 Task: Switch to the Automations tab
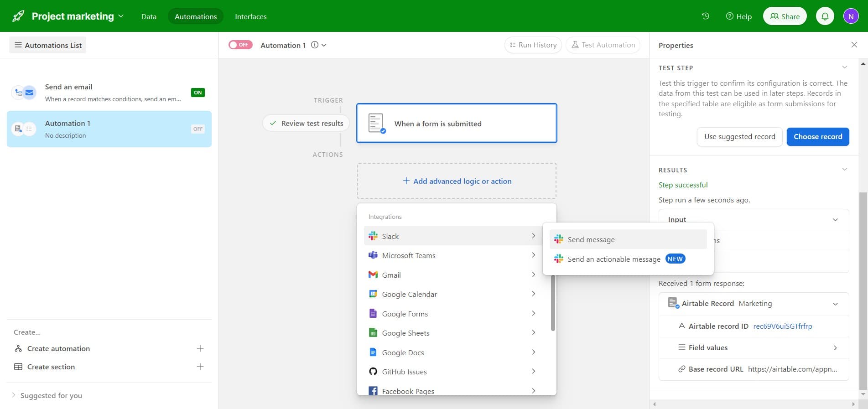pos(196,16)
